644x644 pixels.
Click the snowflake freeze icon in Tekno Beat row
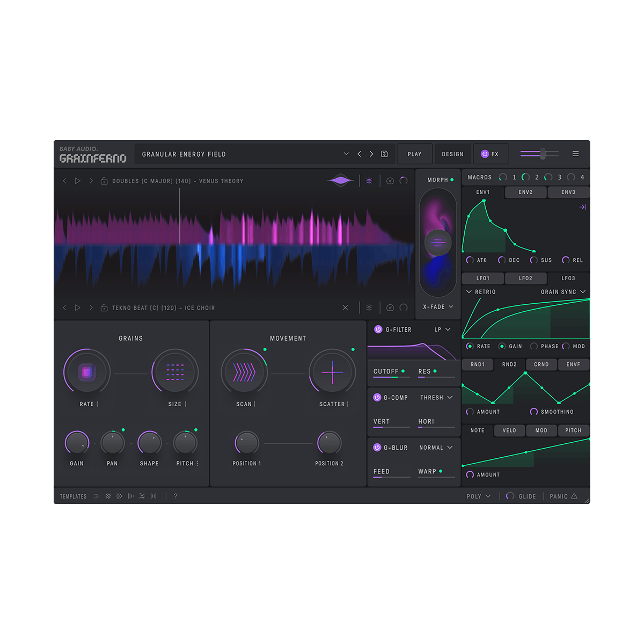tap(369, 308)
